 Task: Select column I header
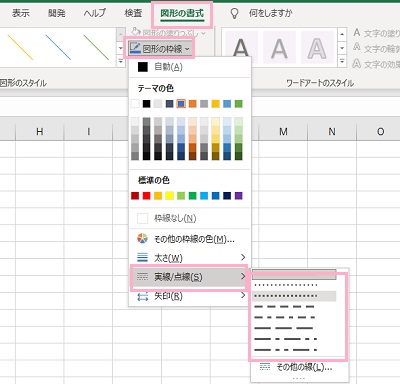point(88,132)
